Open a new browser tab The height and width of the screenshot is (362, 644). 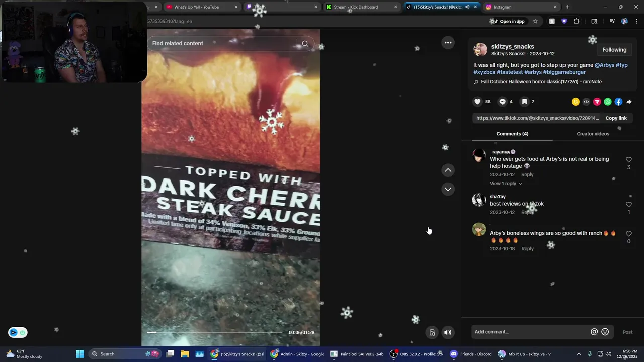click(x=568, y=7)
